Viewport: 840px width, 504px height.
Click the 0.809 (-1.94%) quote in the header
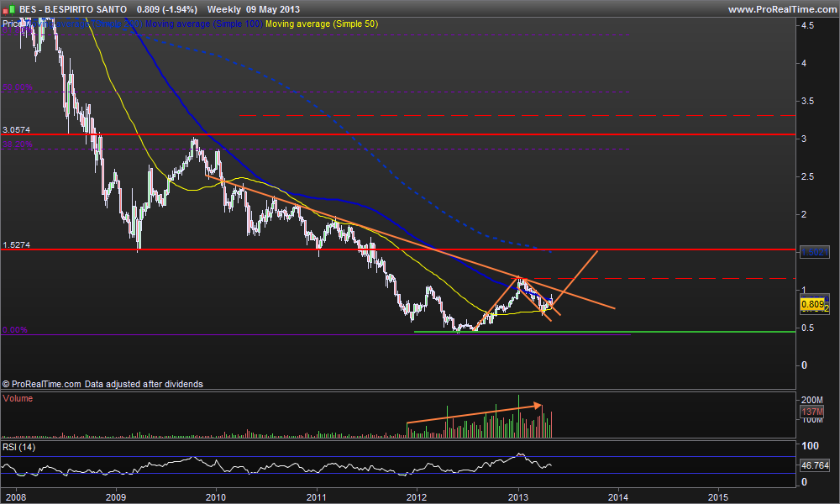(x=166, y=9)
